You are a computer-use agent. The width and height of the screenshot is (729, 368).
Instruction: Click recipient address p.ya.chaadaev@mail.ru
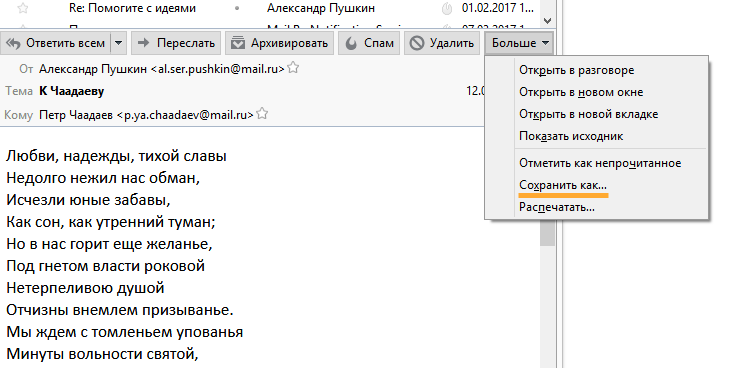185,115
